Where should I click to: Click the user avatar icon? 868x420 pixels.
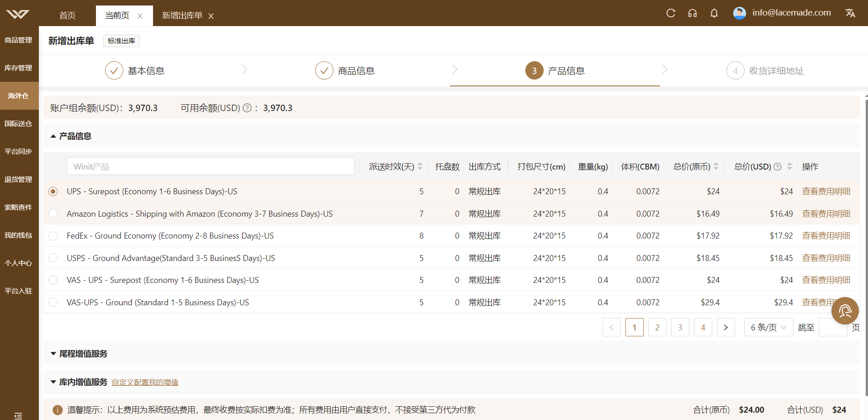pyautogui.click(x=740, y=13)
